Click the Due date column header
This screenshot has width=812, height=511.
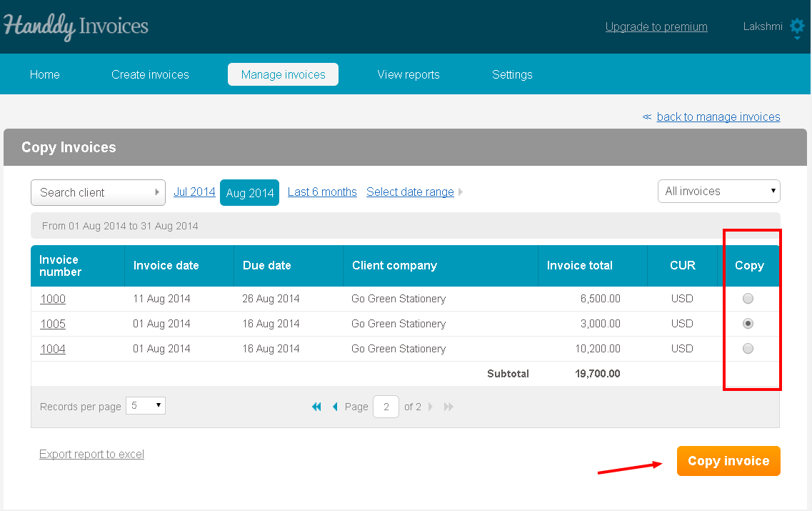pos(289,266)
